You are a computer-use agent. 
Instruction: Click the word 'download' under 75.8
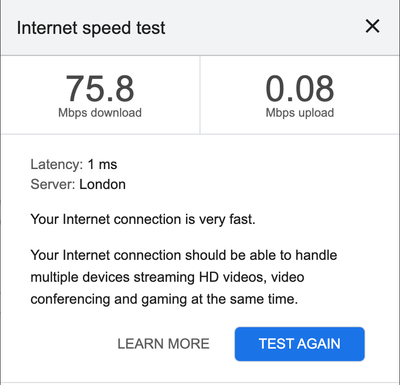pyautogui.click(x=116, y=113)
